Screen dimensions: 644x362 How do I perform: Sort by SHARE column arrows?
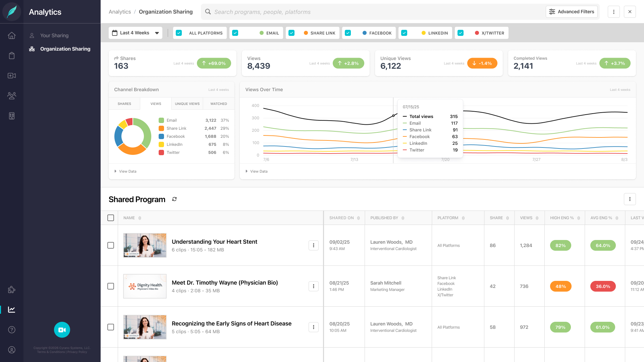[x=507, y=218]
